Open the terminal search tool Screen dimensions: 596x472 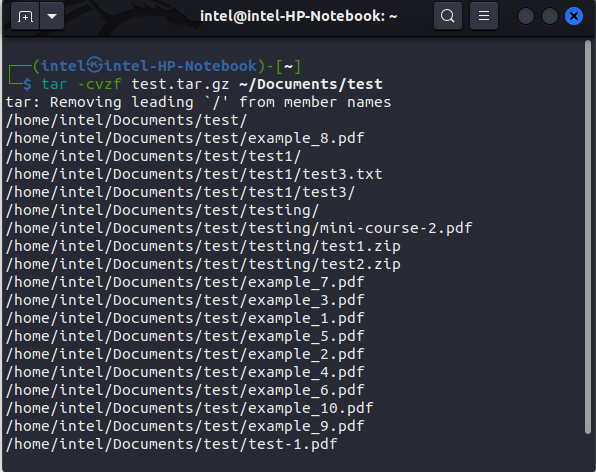tap(448, 16)
